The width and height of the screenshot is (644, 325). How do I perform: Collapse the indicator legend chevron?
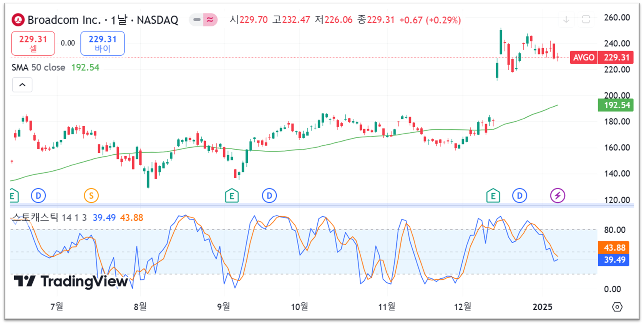click(x=22, y=85)
